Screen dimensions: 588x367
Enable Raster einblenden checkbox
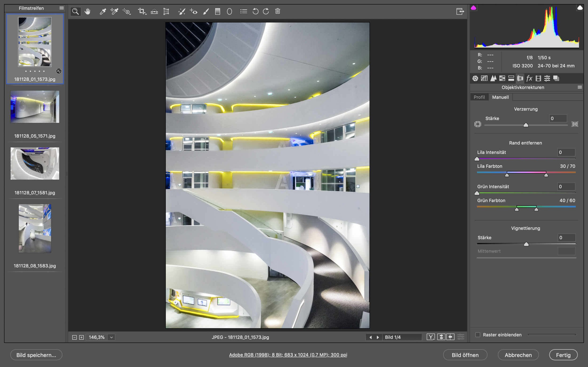click(x=477, y=335)
